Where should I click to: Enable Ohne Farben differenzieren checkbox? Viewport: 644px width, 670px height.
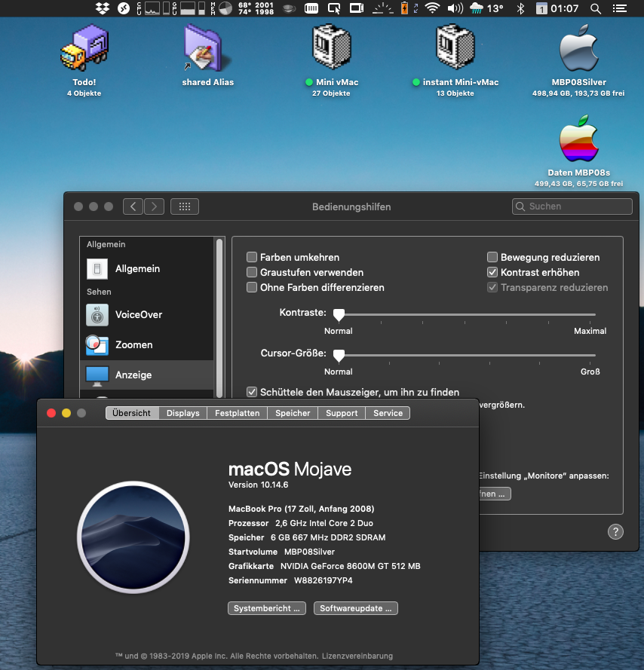tap(252, 287)
